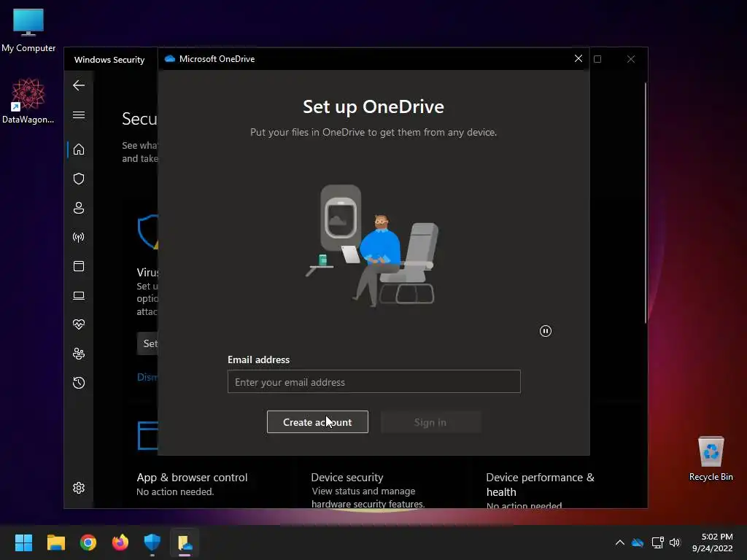Switch to Windows Security taskbar icon
This screenshot has width=747, height=560.
(152, 542)
